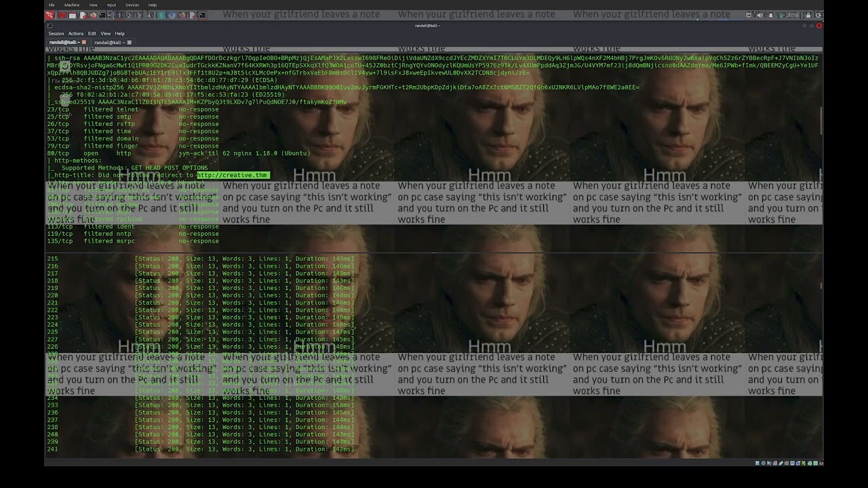The height and width of the screenshot is (488, 868).
Task: Open the volume speaker control
Action: tap(760, 15)
